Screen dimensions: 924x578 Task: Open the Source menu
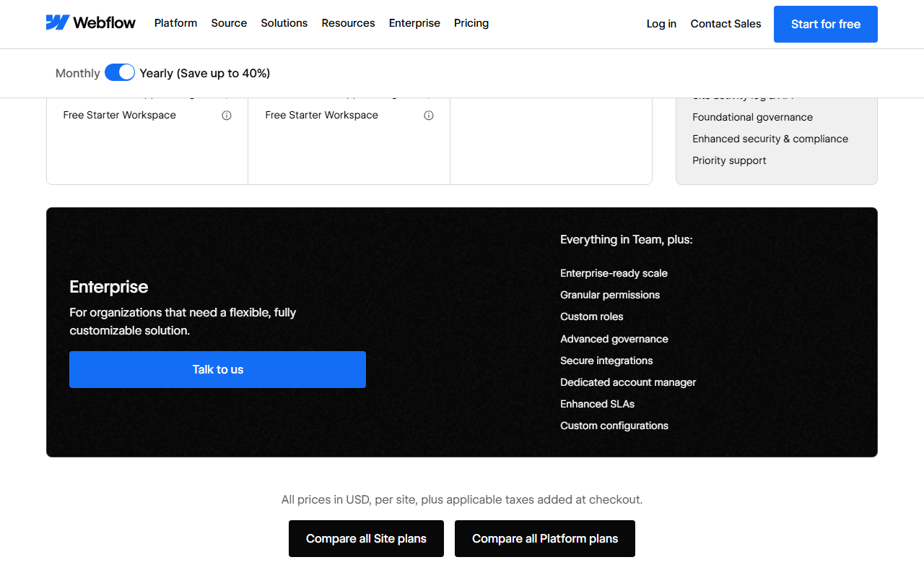click(229, 23)
